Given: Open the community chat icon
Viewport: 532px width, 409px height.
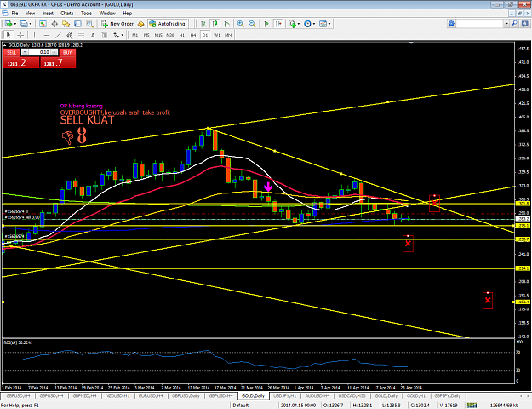Looking at the screenshot, I should pos(525,24).
